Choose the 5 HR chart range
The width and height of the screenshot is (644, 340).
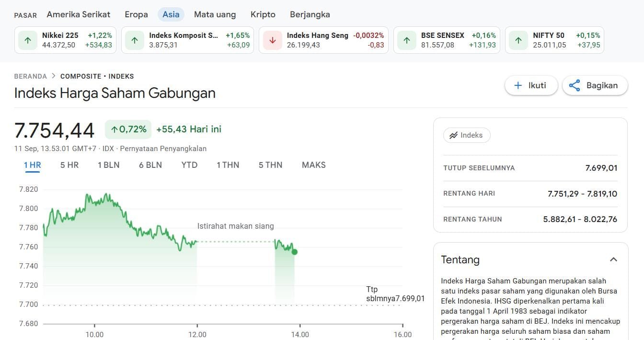pyautogui.click(x=69, y=165)
